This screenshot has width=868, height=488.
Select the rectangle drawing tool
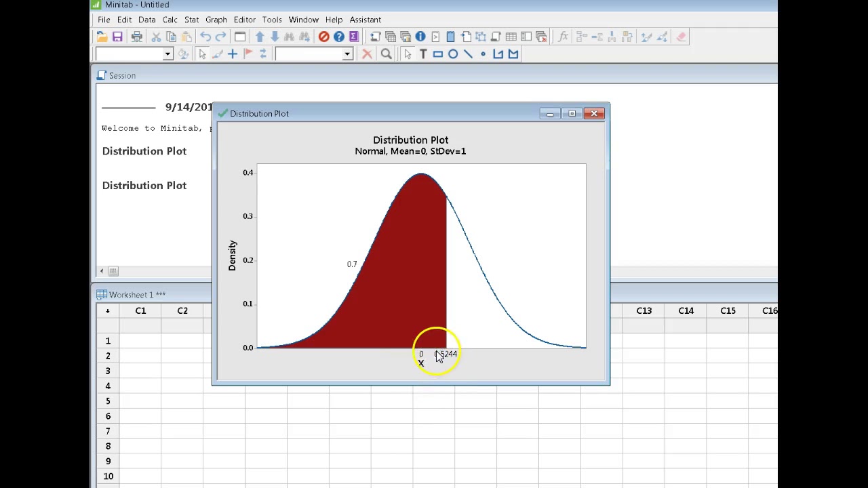click(x=438, y=54)
